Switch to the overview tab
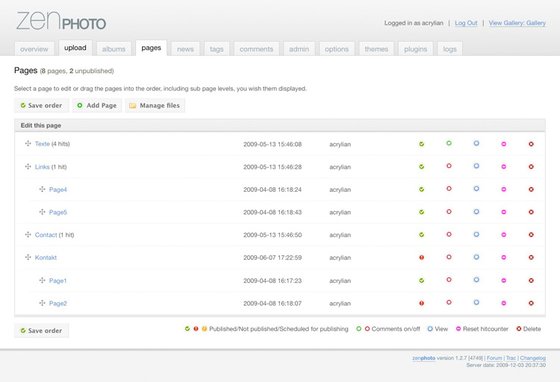This screenshot has width=560, height=382. (x=34, y=49)
